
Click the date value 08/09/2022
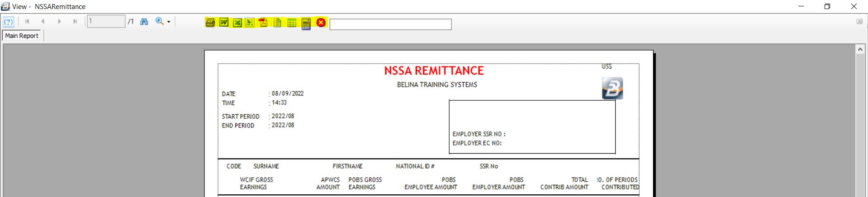click(x=288, y=94)
